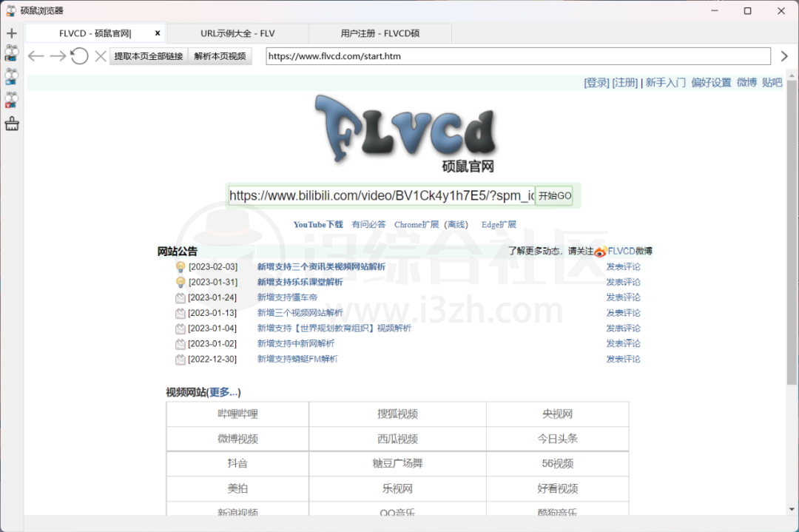Click the 开始GO button
The image size is (799, 532).
click(x=555, y=195)
